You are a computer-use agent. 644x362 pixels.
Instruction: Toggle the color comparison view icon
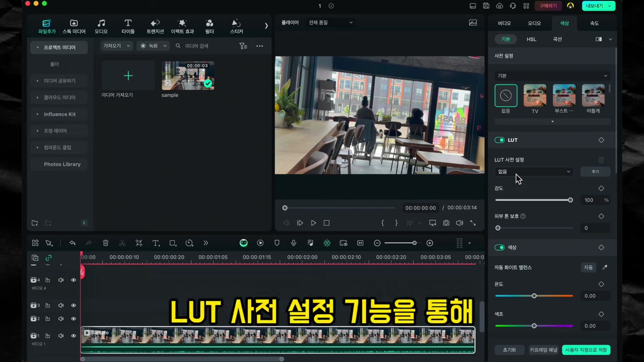click(x=598, y=39)
